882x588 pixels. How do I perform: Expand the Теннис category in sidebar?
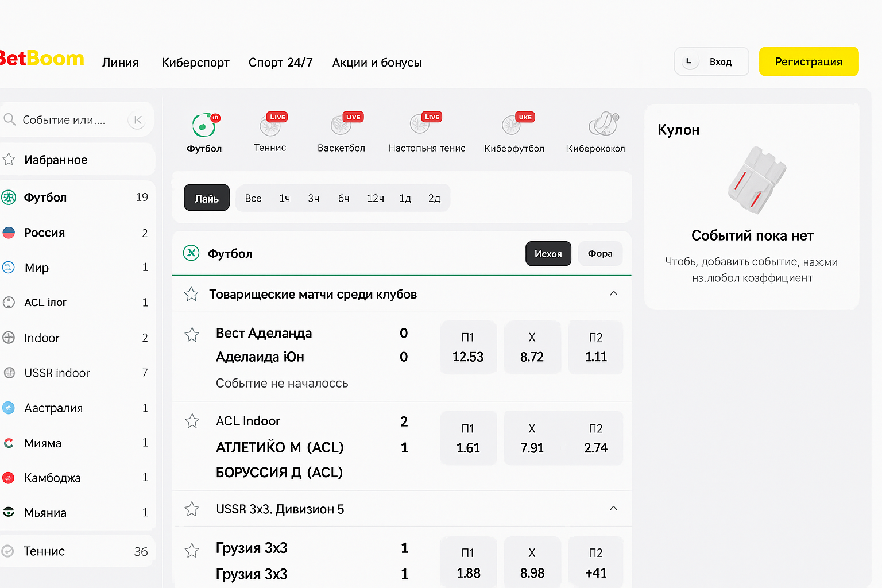44,551
